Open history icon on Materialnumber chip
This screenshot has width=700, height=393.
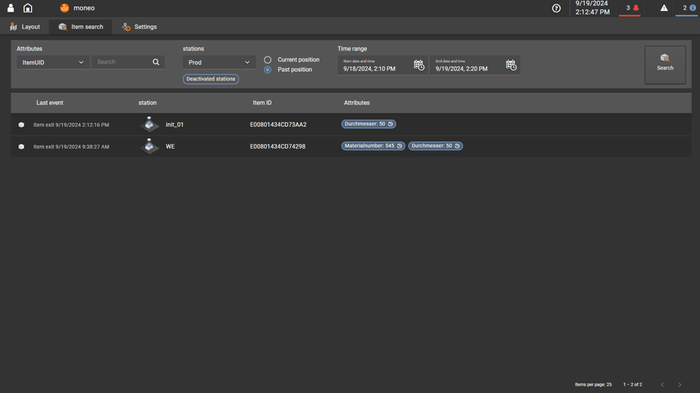(x=399, y=146)
